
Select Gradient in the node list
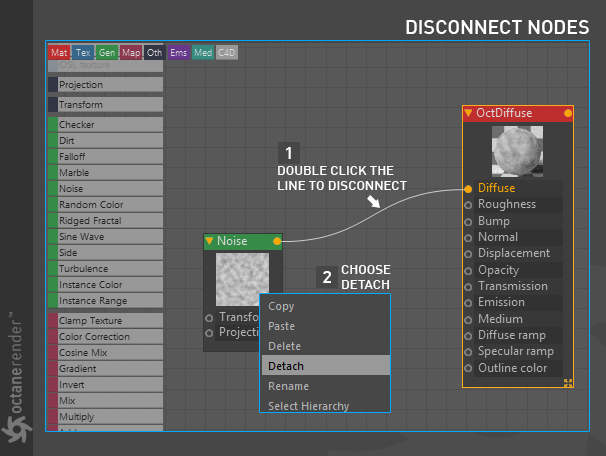(106, 369)
